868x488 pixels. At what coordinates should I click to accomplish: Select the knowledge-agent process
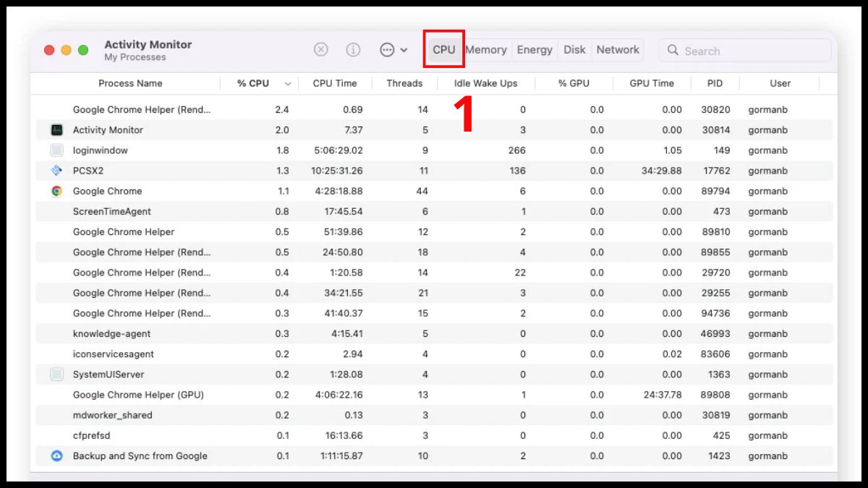pos(112,334)
